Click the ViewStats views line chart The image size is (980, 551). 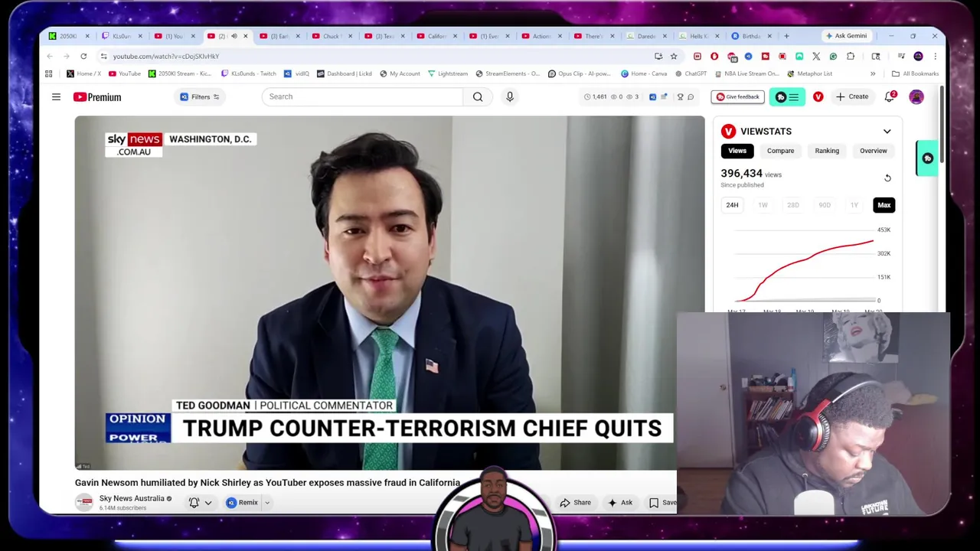click(x=804, y=270)
